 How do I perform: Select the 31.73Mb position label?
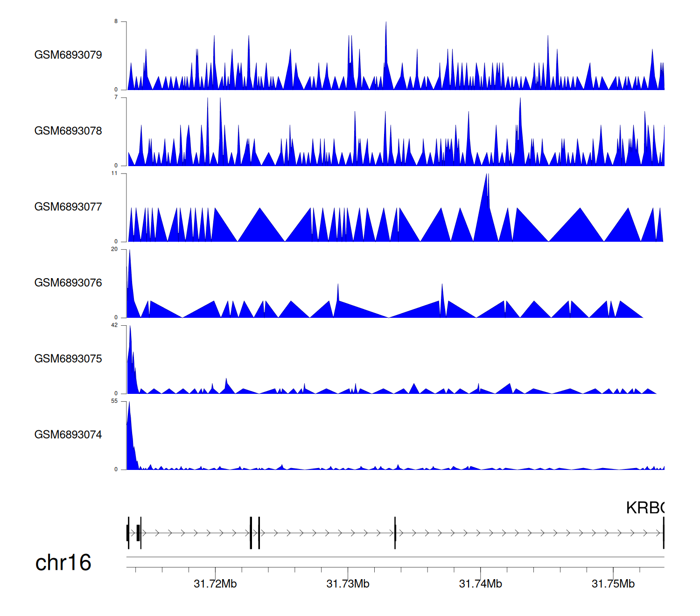[x=348, y=584]
